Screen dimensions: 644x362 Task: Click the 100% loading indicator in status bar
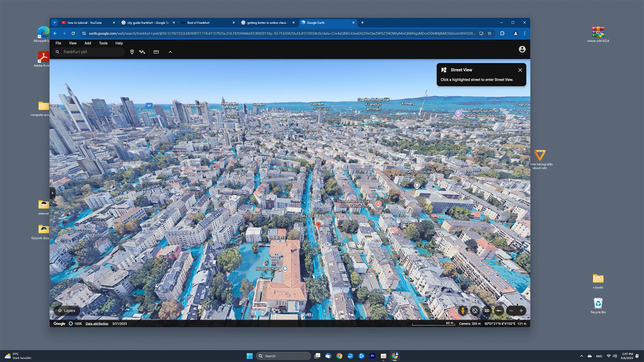point(75,324)
